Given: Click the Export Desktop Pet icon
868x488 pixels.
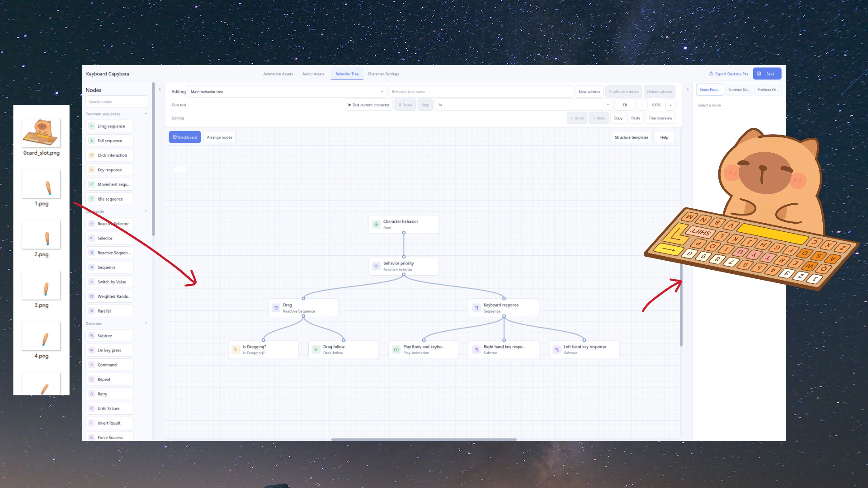Looking at the screenshot, I should point(711,74).
